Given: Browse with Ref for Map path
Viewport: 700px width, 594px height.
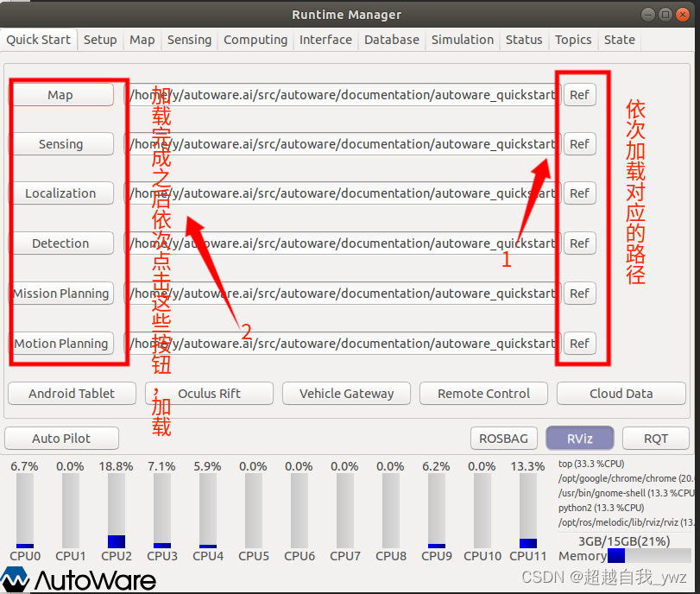Looking at the screenshot, I should [x=579, y=95].
